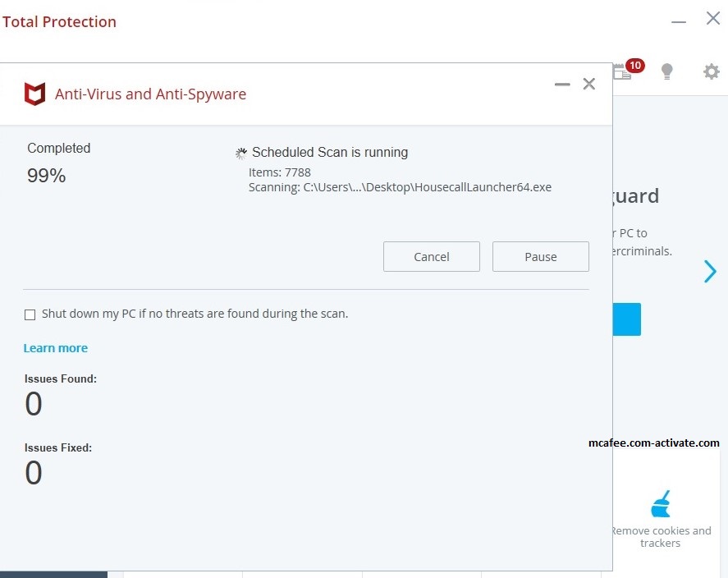The height and width of the screenshot is (578, 728).
Task: Click the blue button in the main window
Action: pos(627,319)
